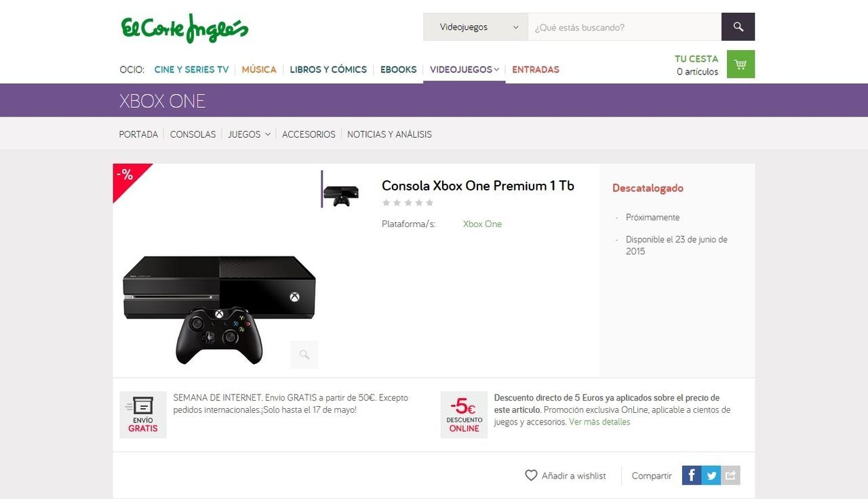The height and width of the screenshot is (499, 868).
Task: Click the Envío Gratis badge icon
Action: tap(143, 414)
